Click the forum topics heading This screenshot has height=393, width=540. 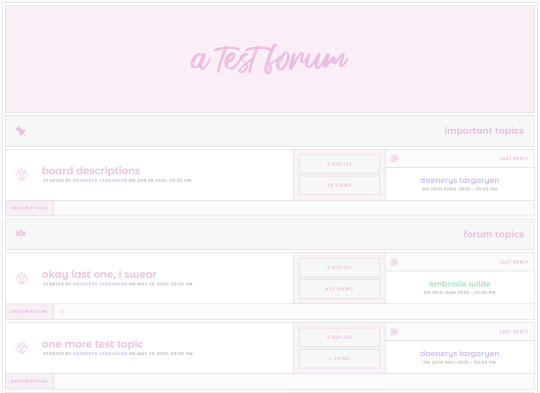[x=494, y=234]
